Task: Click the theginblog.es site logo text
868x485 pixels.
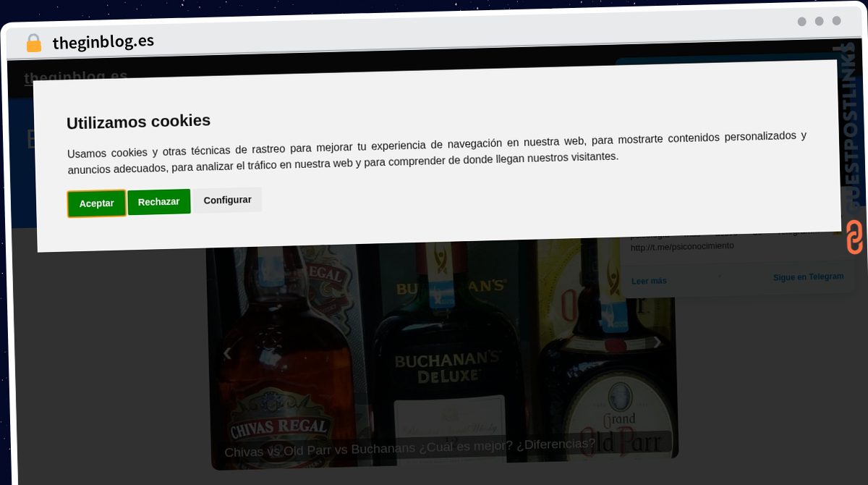Action: tap(76, 77)
